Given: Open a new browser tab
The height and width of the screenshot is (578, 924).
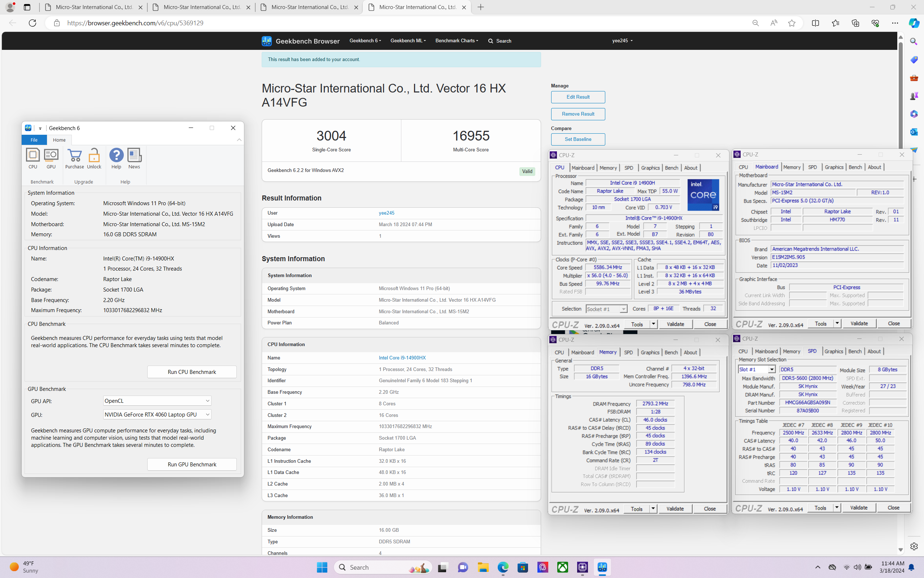Looking at the screenshot, I should [481, 7].
